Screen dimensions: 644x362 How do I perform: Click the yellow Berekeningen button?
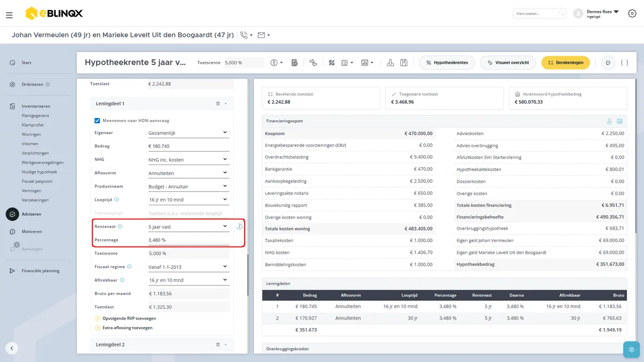tap(566, 63)
